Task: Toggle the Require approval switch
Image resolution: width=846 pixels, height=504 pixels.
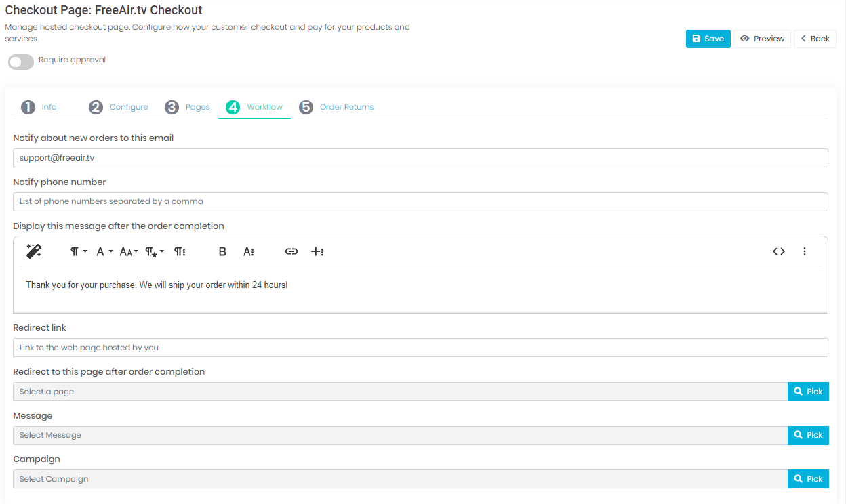Action: pyautogui.click(x=21, y=62)
